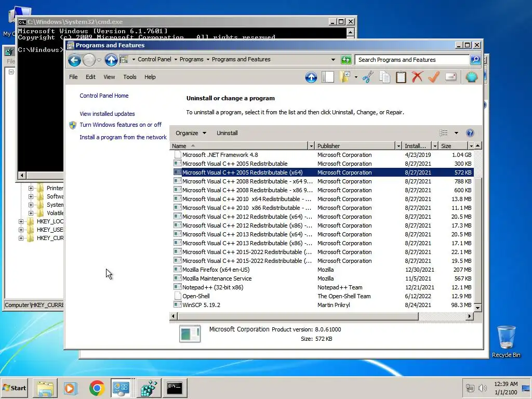The width and height of the screenshot is (532, 399).
Task: Open the Help menu
Action: pos(150,77)
